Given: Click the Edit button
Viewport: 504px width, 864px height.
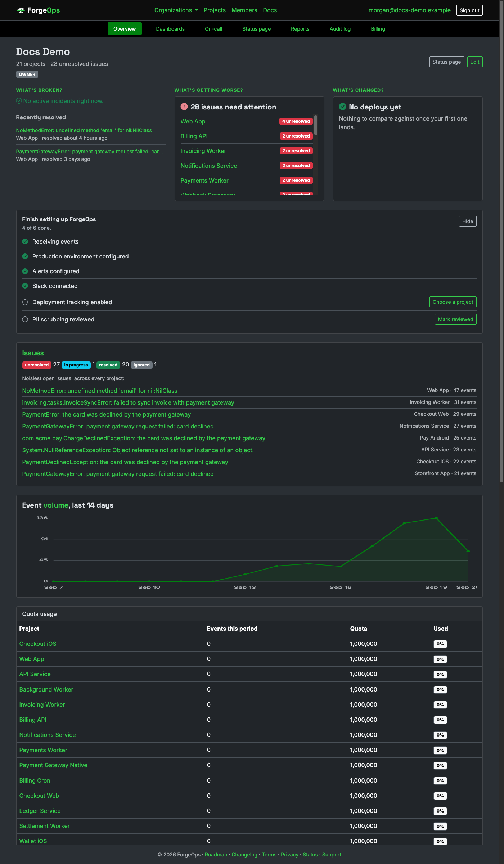Looking at the screenshot, I should point(475,62).
